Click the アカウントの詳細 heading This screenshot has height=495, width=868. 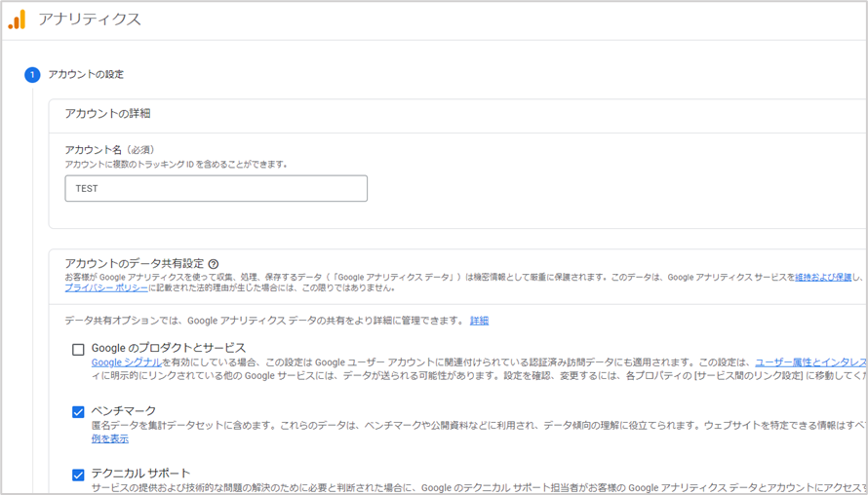click(108, 113)
